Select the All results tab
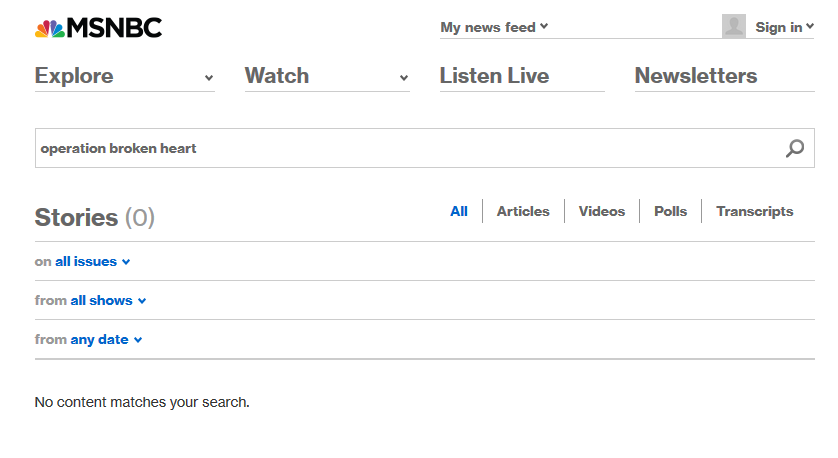Screen dimensions: 838x458 pyautogui.click(x=459, y=212)
